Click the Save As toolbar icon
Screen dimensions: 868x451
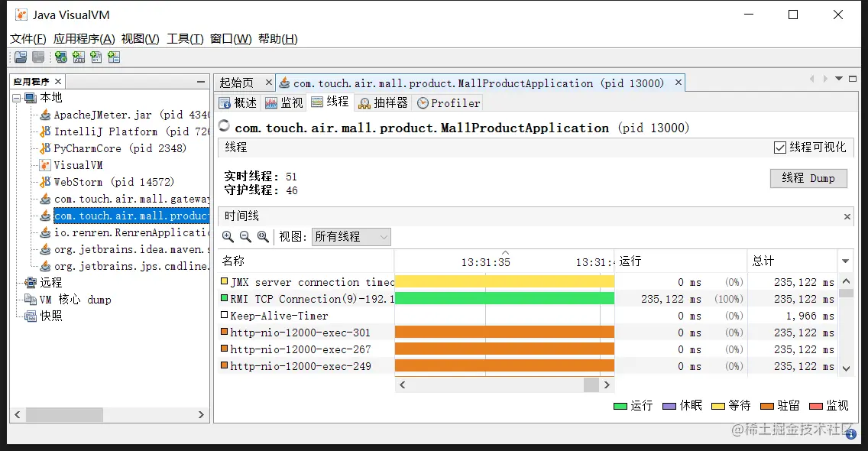pos(38,57)
